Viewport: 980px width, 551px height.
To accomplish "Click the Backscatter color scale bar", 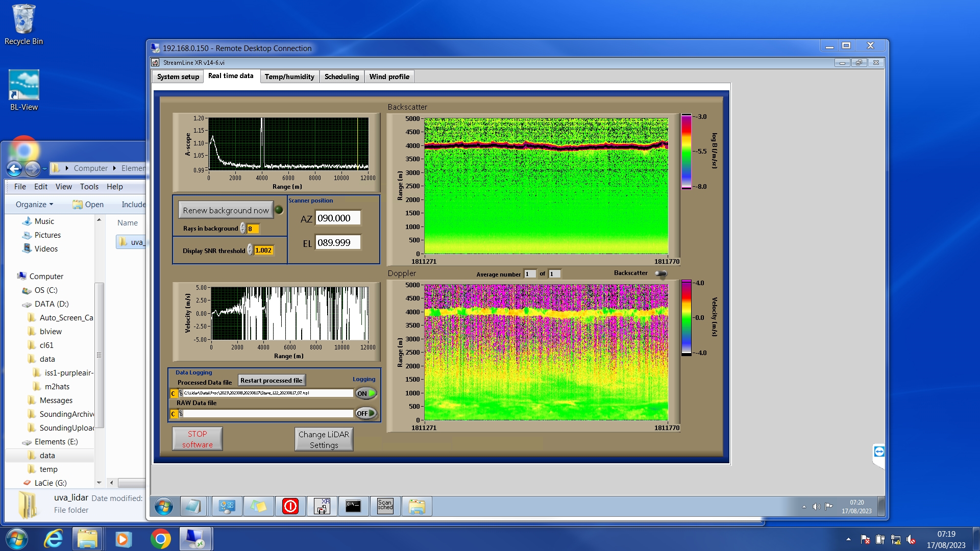I will (687, 152).
